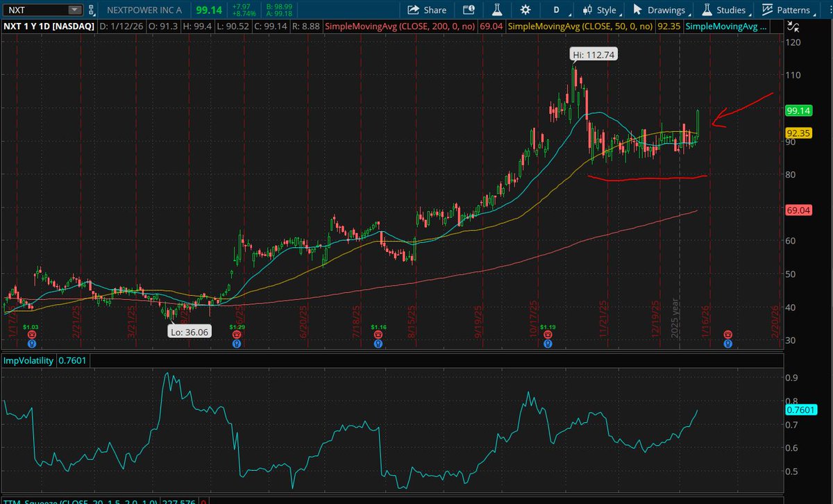Click the red earnings icon near 1/16/26
This screenshot has height=504, width=833.
coord(727,334)
